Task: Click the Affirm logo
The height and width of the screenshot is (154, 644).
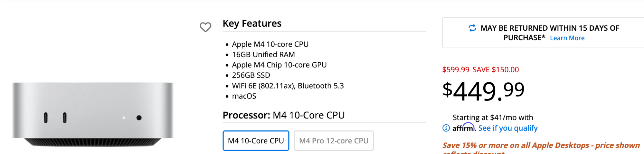Action: [464, 128]
